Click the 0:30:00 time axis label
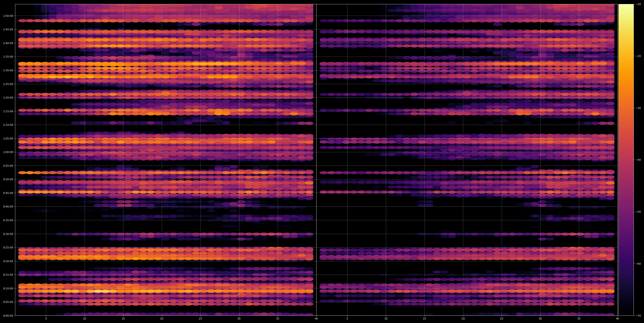The height and width of the screenshot is (323, 644). [x=8, y=234]
